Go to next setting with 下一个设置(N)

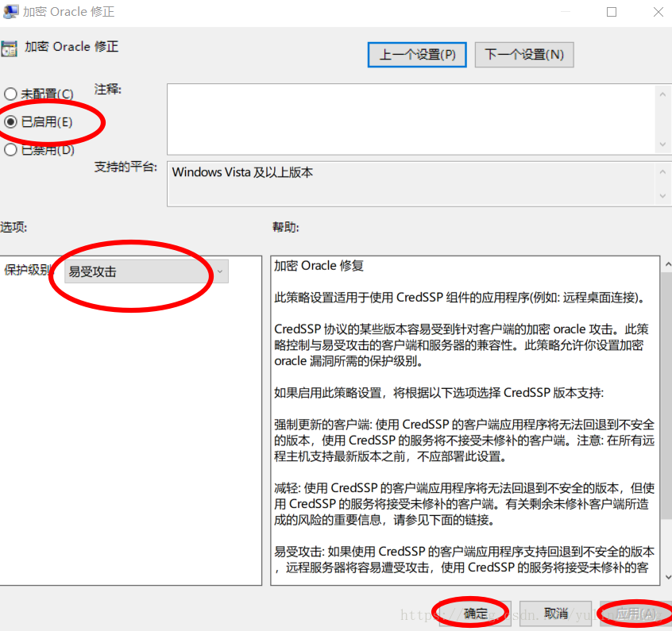[524, 55]
